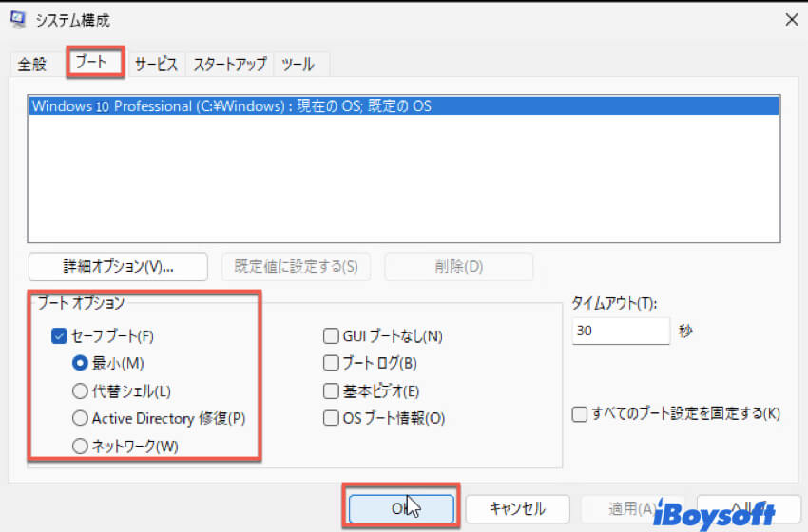Toggle OS ブート情報(O) checkbox
The height and width of the screenshot is (532, 808).
(x=331, y=418)
